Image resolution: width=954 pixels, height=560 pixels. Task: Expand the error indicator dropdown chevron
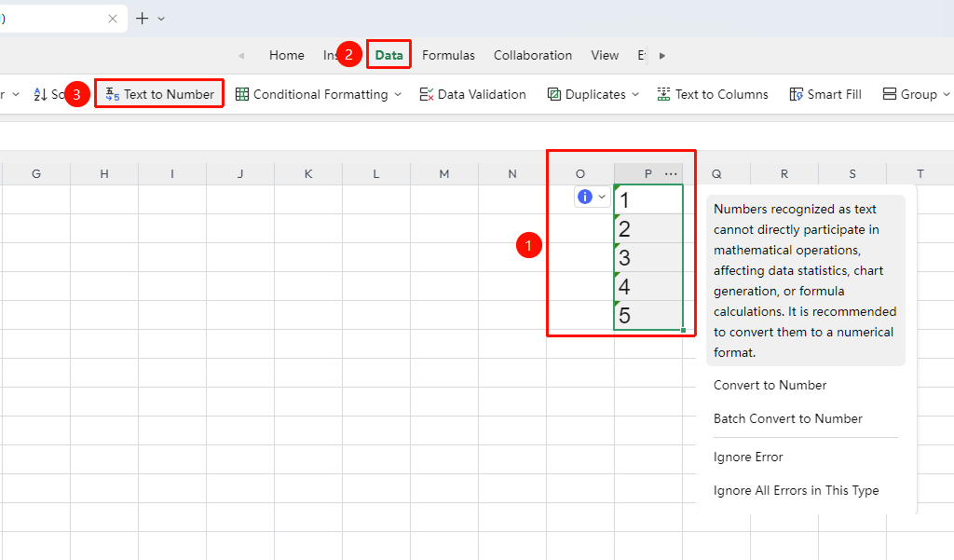click(602, 197)
